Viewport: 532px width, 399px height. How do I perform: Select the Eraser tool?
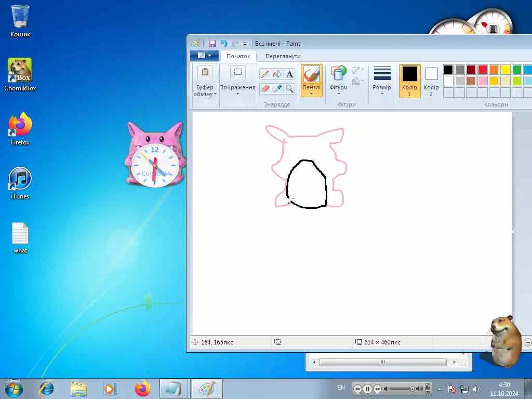tap(265, 88)
